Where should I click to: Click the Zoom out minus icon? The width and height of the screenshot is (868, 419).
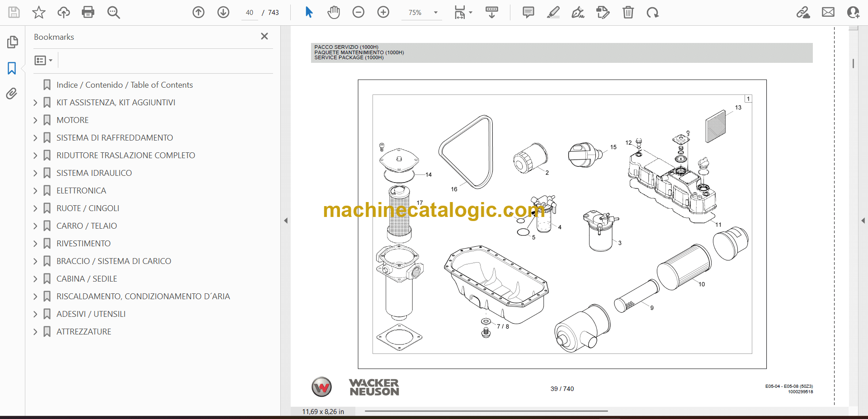tap(359, 12)
